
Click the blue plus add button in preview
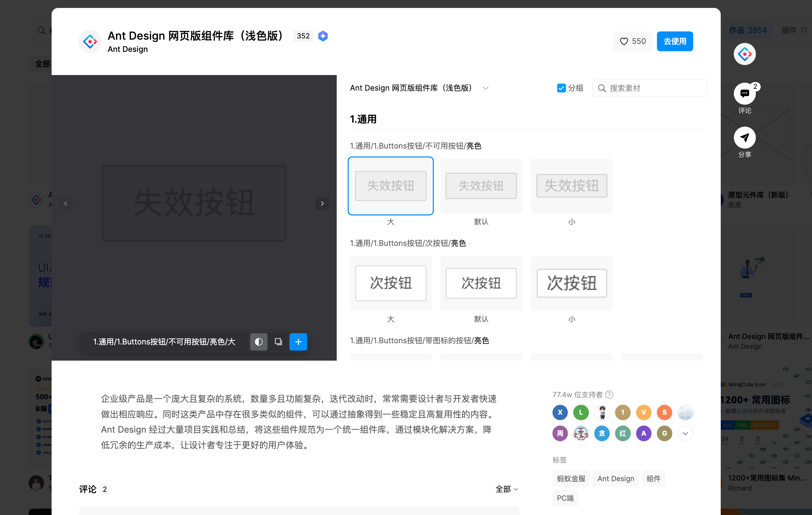(x=298, y=342)
